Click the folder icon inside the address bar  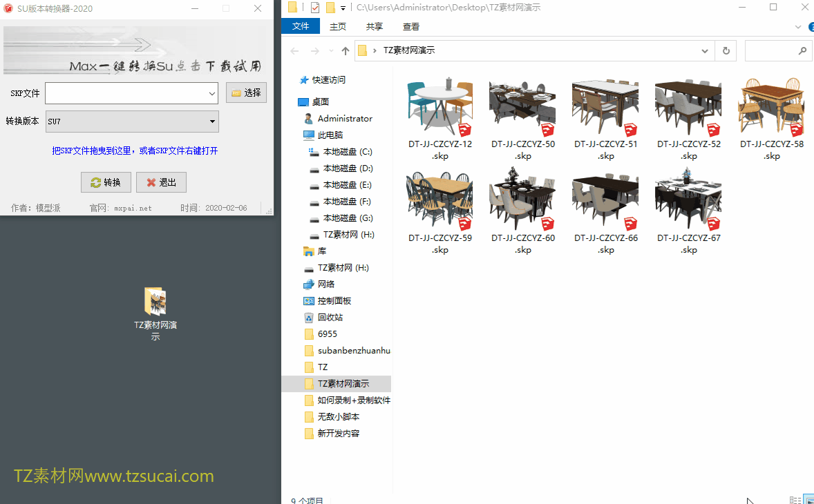pyautogui.click(x=362, y=50)
